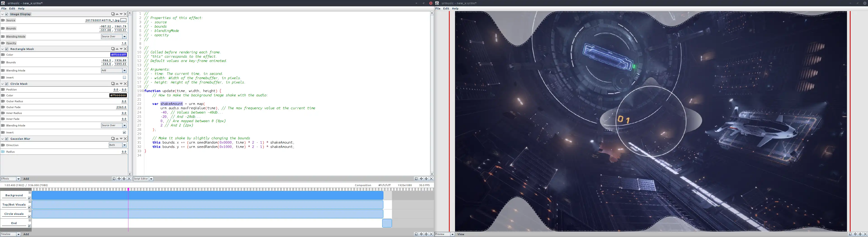Edit the Outer Fade value 2565.0
The width and height of the screenshot is (868, 237).
[x=121, y=107]
